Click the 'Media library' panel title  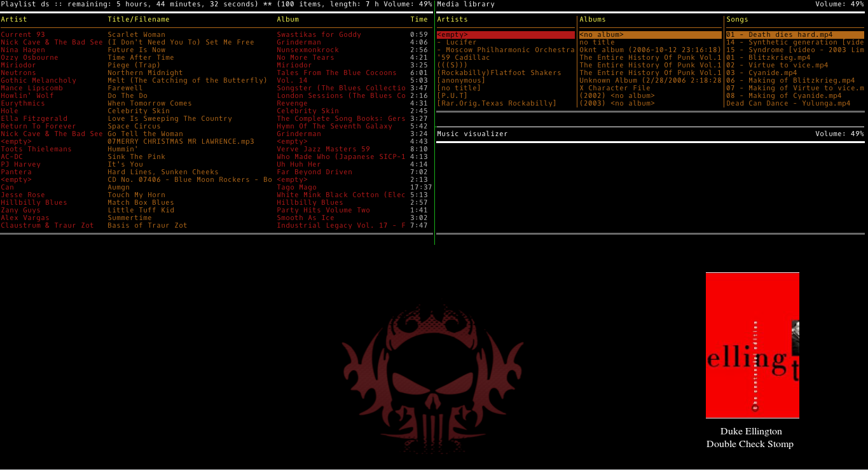(x=465, y=4)
